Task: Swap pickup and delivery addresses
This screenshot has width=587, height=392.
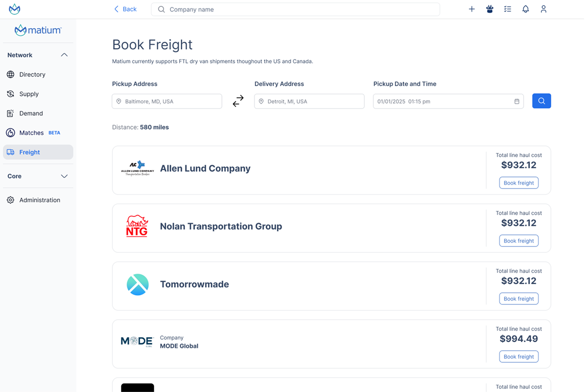Action: point(238,101)
